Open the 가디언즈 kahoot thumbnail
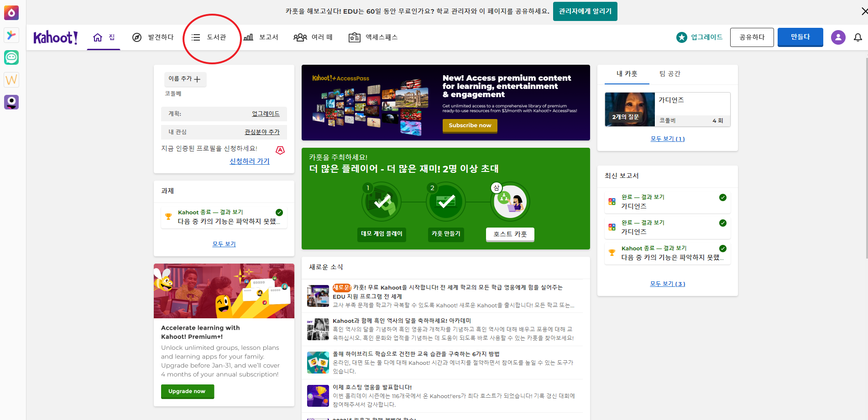868x420 pixels. tap(630, 109)
